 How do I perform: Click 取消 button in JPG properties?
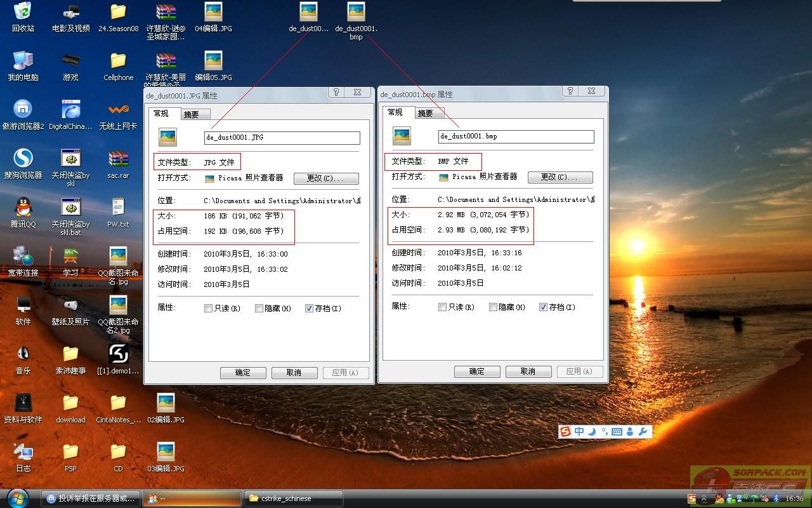coord(294,373)
